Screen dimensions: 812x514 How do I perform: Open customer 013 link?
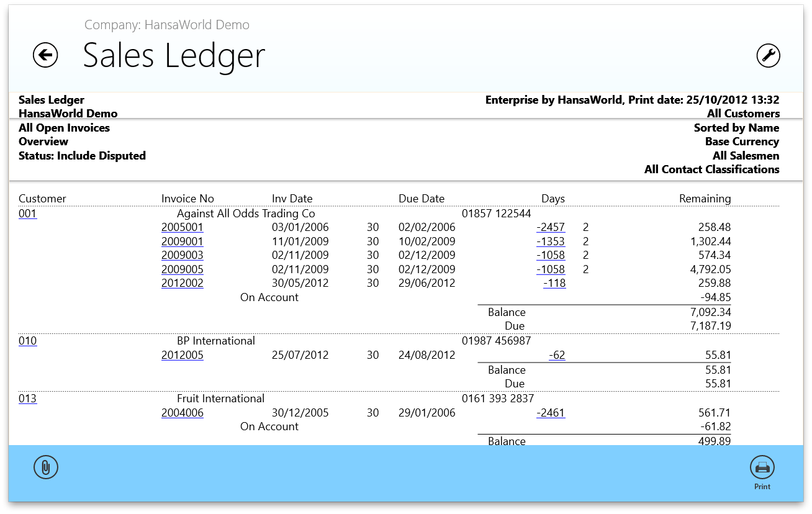[27, 399]
